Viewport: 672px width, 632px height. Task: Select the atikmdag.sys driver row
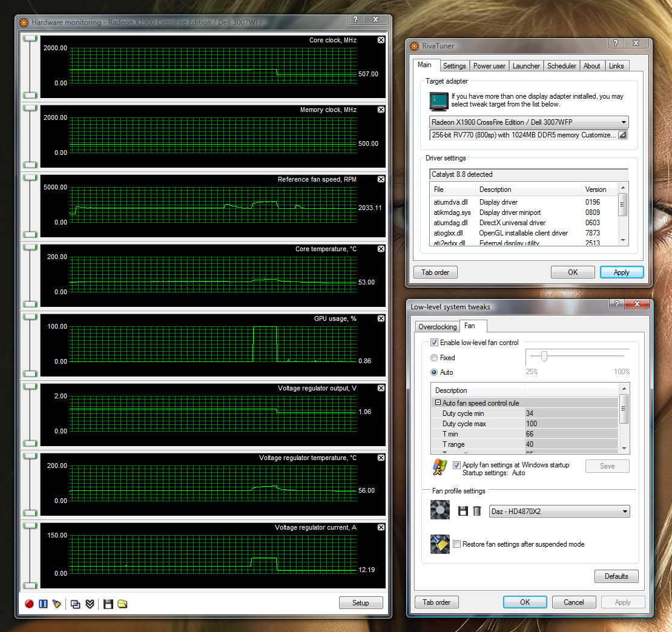point(524,212)
